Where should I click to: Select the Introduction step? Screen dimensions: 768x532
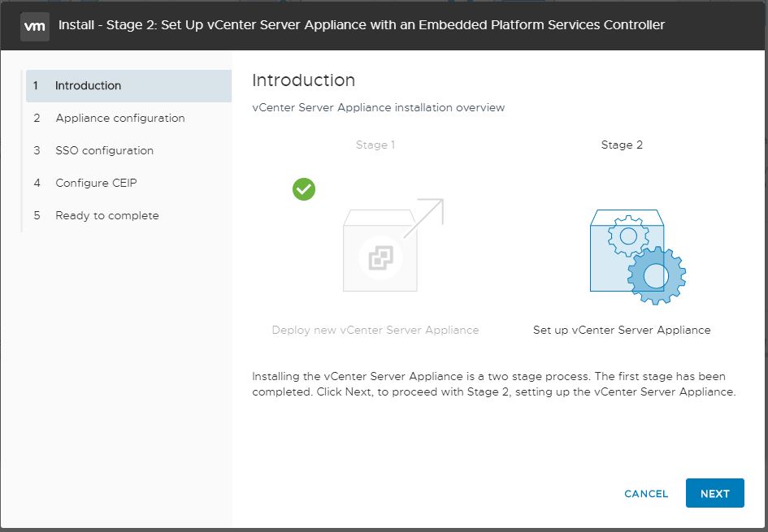(128, 85)
